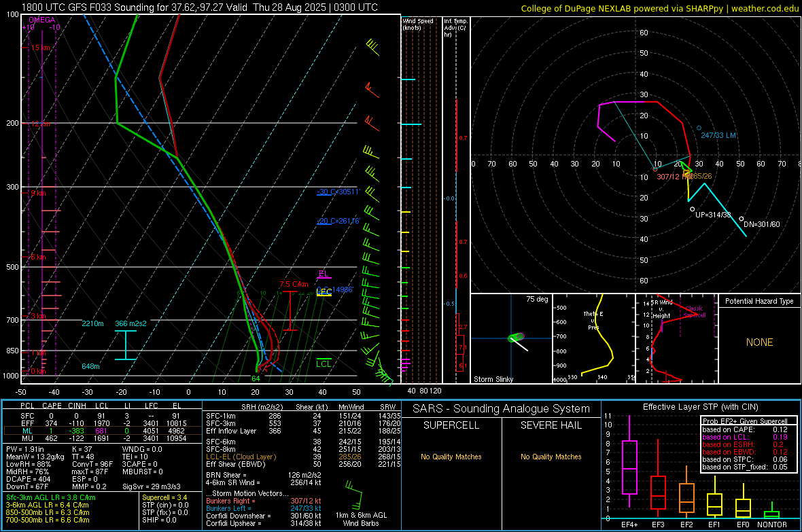Image resolution: width=802 pixels, height=532 pixels.
Task: Select the "12 km" height marker
Action: coord(40,124)
